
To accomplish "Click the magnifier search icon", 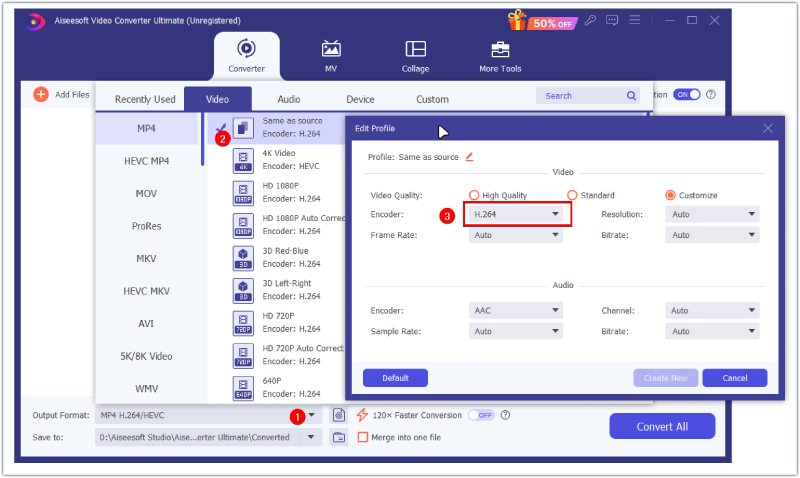I will coord(631,95).
